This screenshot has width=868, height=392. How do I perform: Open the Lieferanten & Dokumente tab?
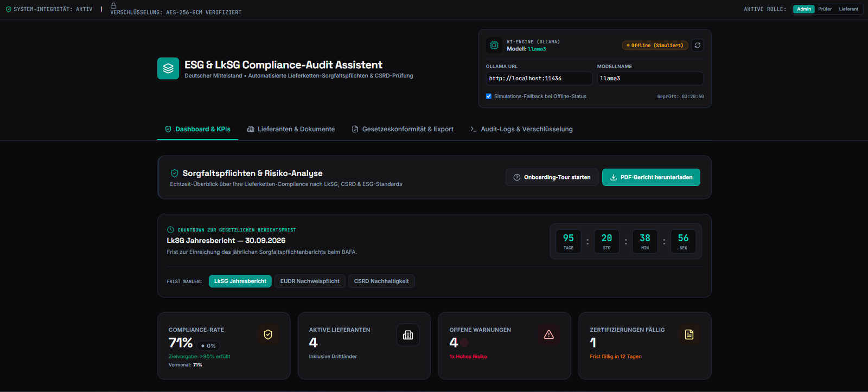click(291, 129)
